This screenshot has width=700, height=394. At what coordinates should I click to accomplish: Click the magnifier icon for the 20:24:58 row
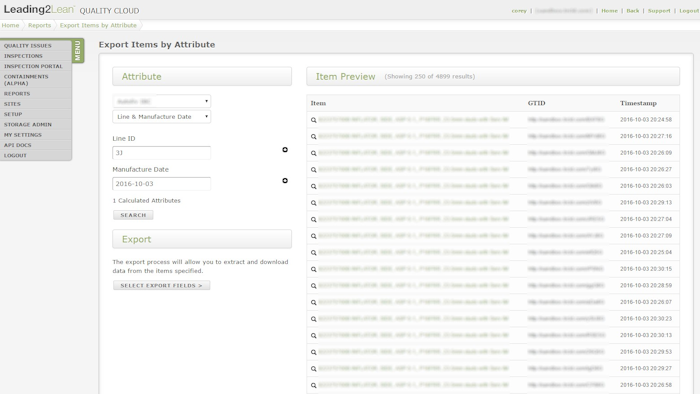pyautogui.click(x=313, y=120)
